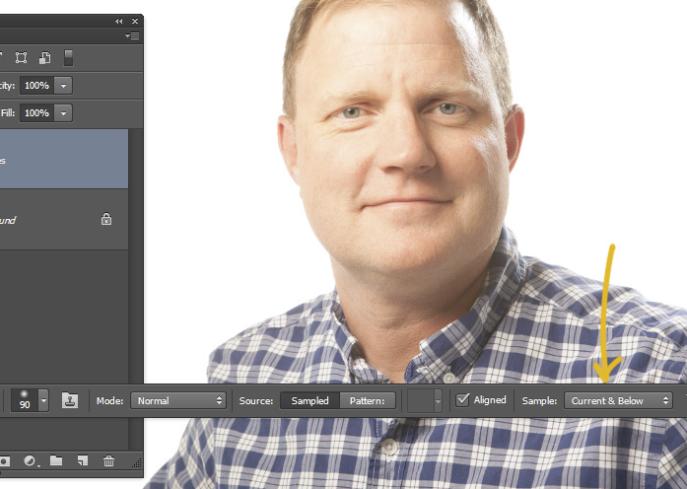Open the Layers panel flyout menu
The image size is (687, 489).
132,36
